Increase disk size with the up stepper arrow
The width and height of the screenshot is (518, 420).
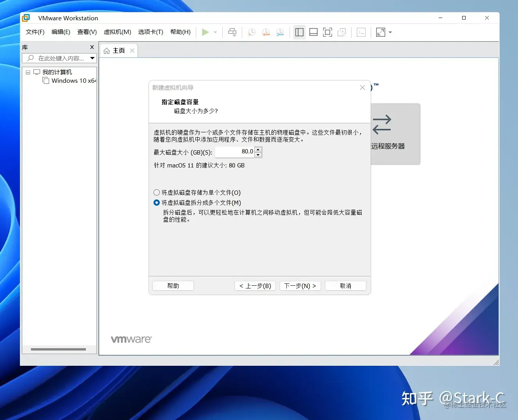pyautogui.click(x=258, y=149)
